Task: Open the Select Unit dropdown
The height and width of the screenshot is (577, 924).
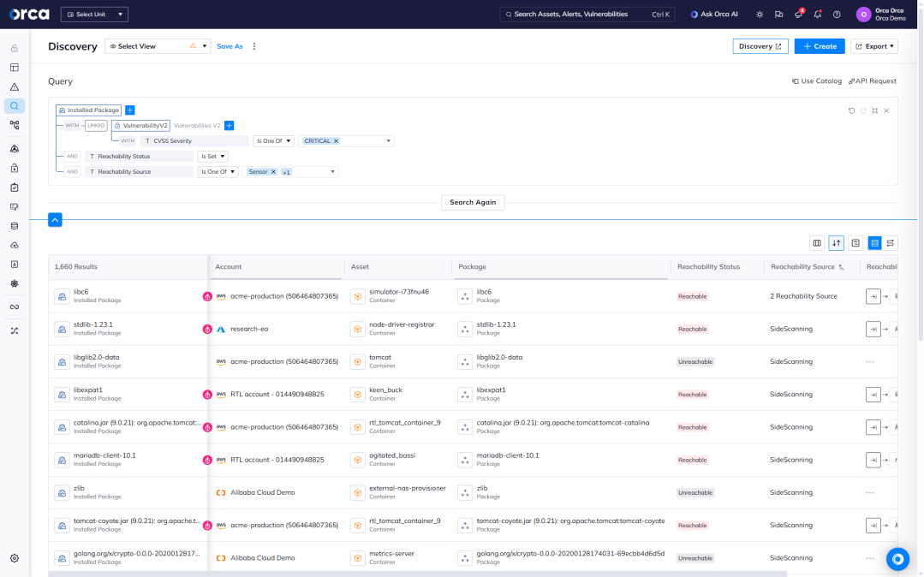Action: (x=93, y=15)
